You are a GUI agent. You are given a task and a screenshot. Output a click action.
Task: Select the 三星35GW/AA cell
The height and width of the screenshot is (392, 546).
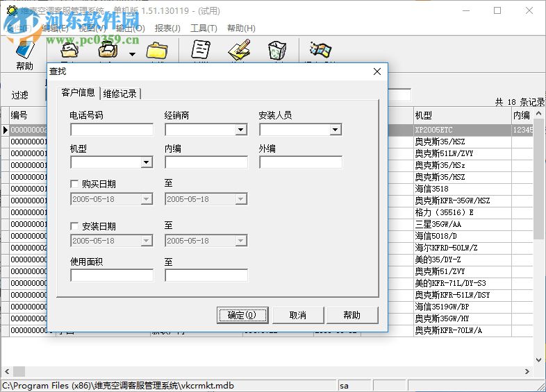tap(463, 224)
